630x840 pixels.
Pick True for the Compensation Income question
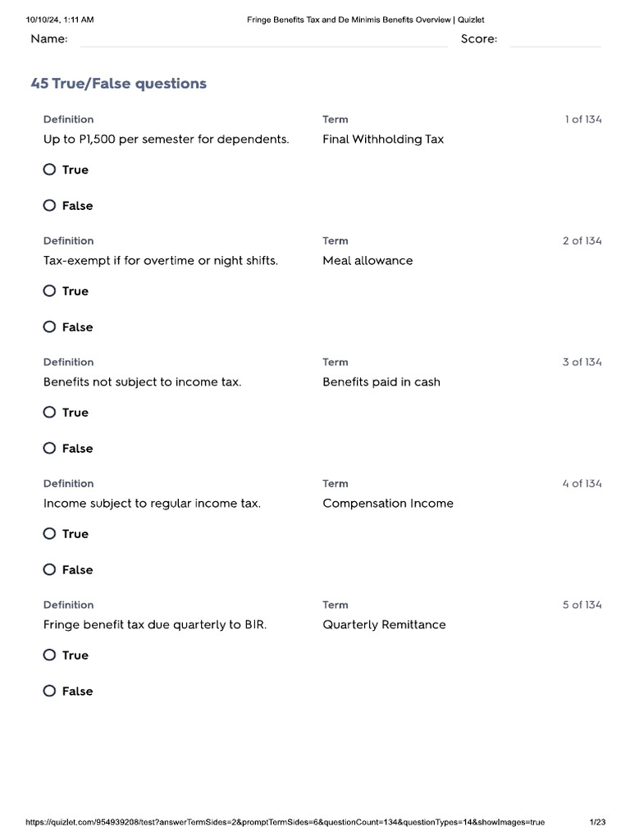50,534
